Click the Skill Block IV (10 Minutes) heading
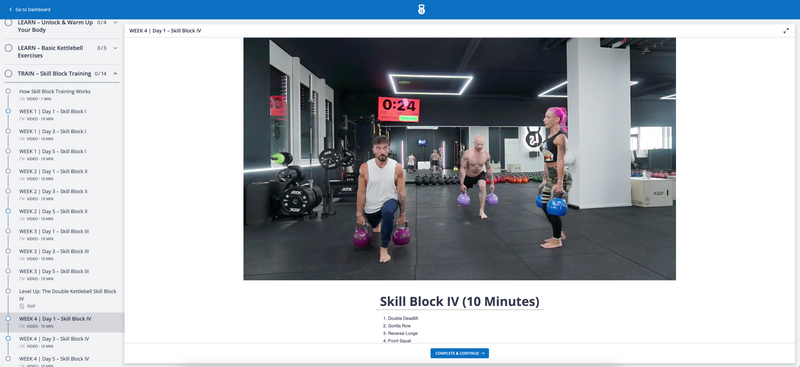This screenshot has height=367, width=800. pyautogui.click(x=459, y=301)
